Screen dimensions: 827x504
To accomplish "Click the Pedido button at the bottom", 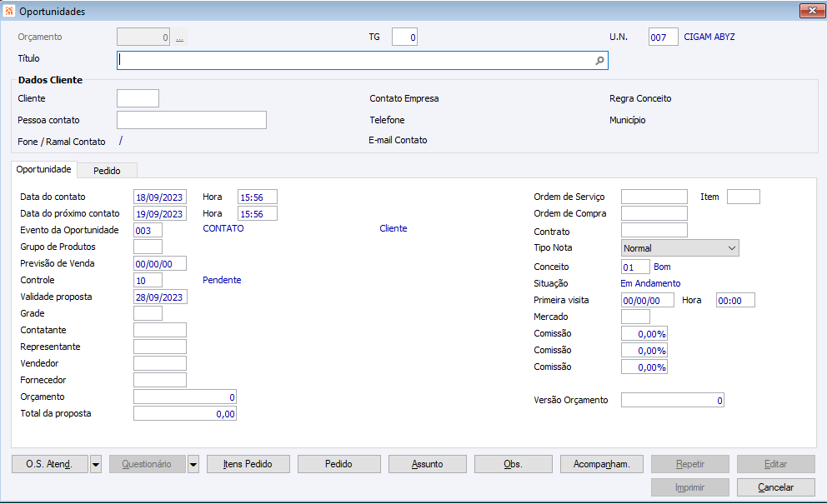I will (338, 465).
